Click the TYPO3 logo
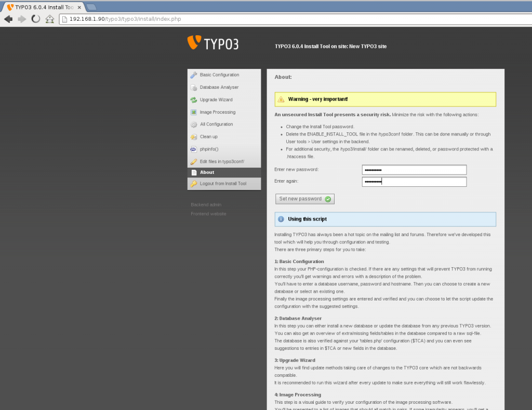This screenshot has width=532, height=410. pos(213,44)
